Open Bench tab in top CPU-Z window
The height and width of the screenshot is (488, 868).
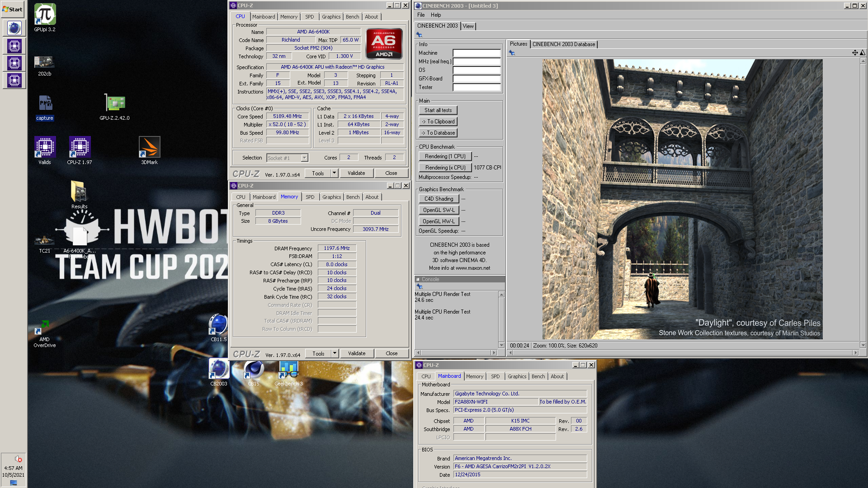(x=352, y=17)
